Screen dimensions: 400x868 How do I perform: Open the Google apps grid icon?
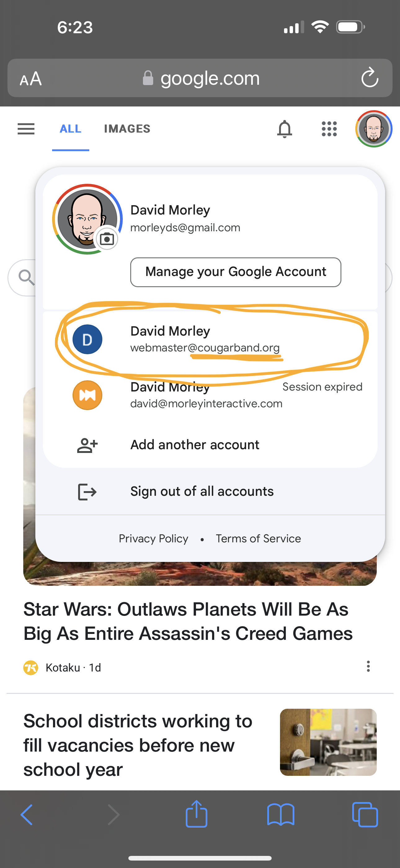[329, 129]
